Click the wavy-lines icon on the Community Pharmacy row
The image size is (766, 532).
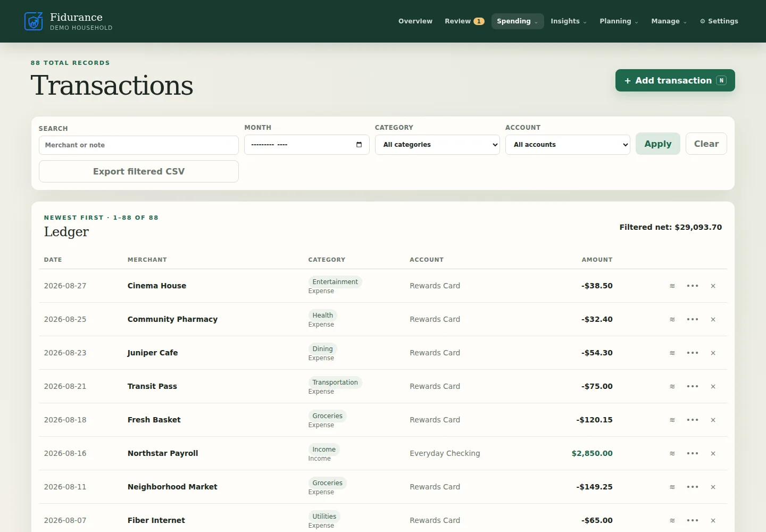coord(672,319)
